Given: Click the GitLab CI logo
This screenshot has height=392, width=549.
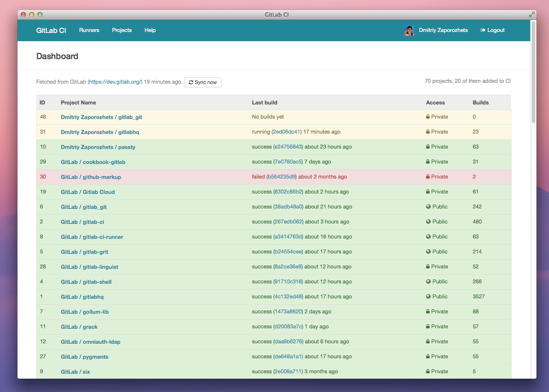Looking at the screenshot, I should [51, 30].
